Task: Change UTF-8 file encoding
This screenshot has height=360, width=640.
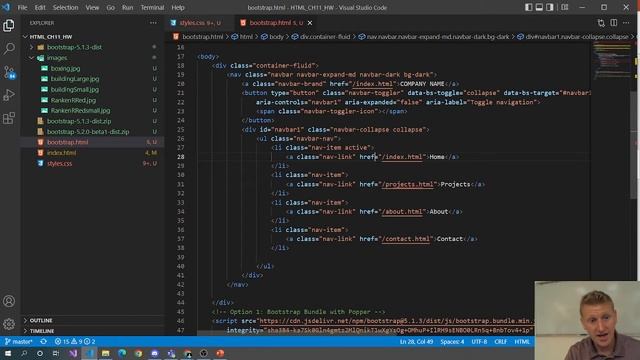Action: click(479, 342)
